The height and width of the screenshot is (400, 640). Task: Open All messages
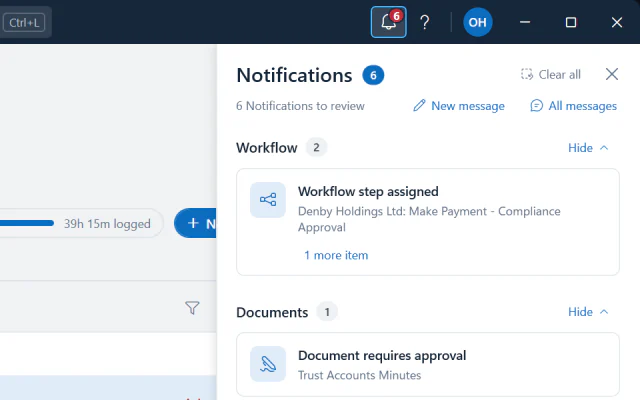coord(573,106)
